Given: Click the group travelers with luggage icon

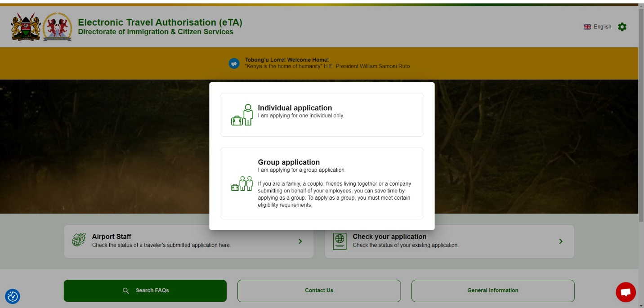Looking at the screenshot, I should click(242, 183).
